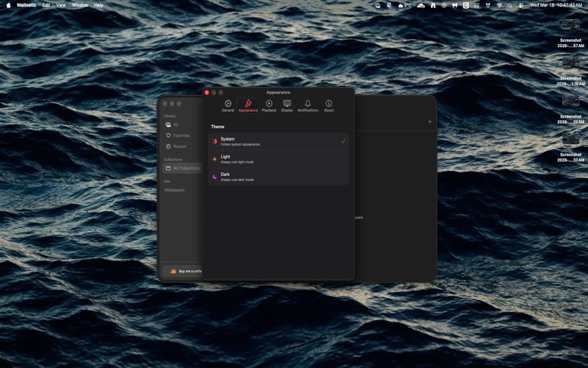The height and width of the screenshot is (368, 588).
Task: Open the Window menu
Action: click(x=80, y=5)
